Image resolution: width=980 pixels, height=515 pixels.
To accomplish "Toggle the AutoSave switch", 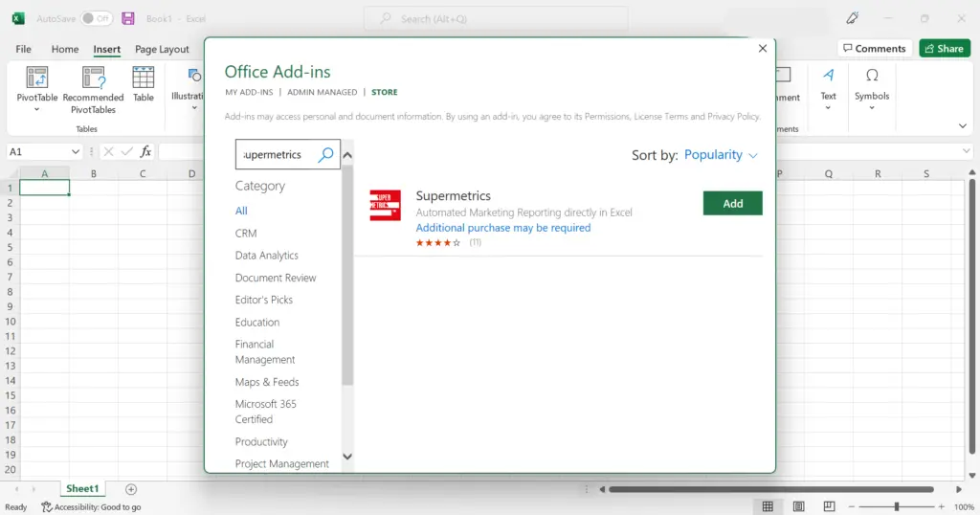I will pyautogui.click(x=97, y=19).
